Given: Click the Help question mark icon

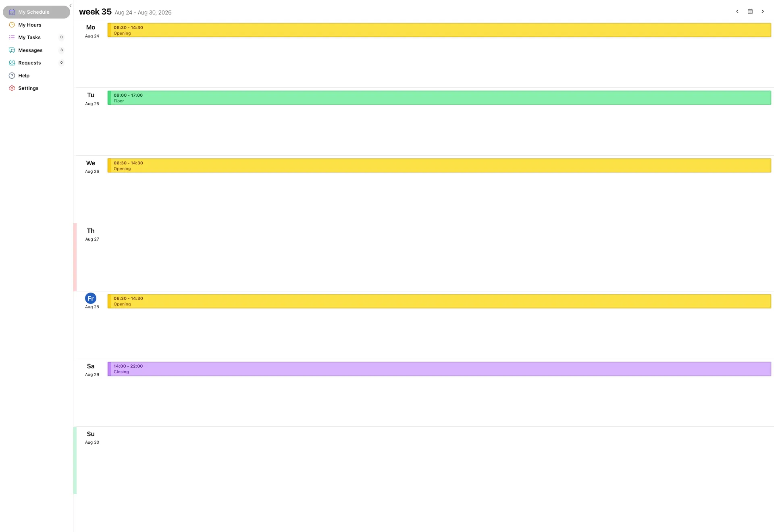Looking at the screenshot, I should (12, 76).
